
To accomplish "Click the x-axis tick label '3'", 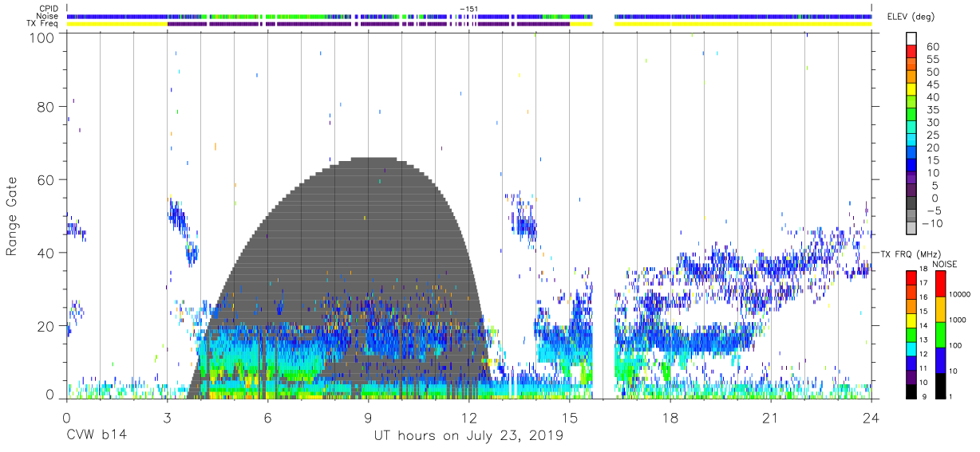I will click(167, 418).
